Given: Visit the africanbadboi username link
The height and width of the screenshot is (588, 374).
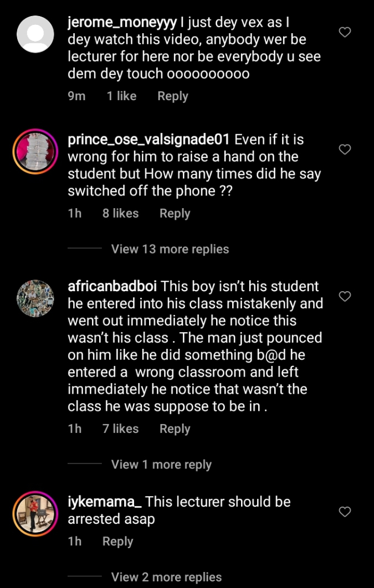Looking at the screenshot, I should point(112,287).
